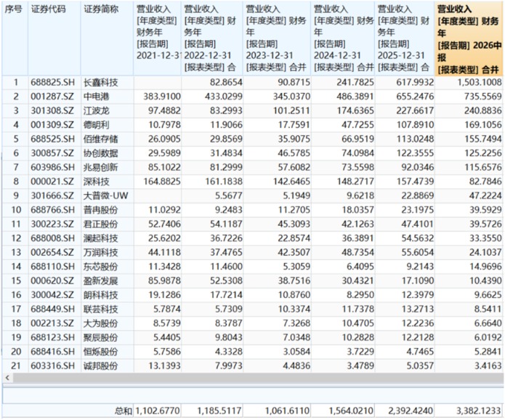This screenshot has height=420, width=505.
Task: Click the horizontal scrollbar track
Action: click(x=258, y=378)
